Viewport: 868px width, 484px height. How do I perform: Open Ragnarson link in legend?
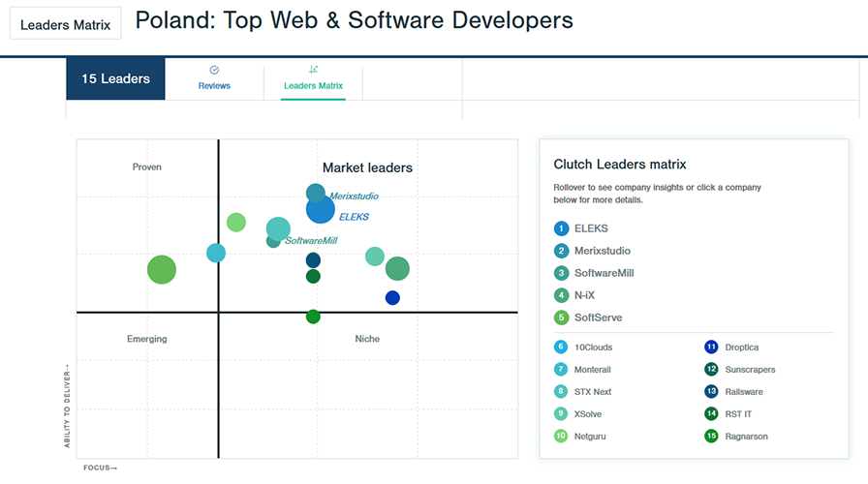point(746,437)
